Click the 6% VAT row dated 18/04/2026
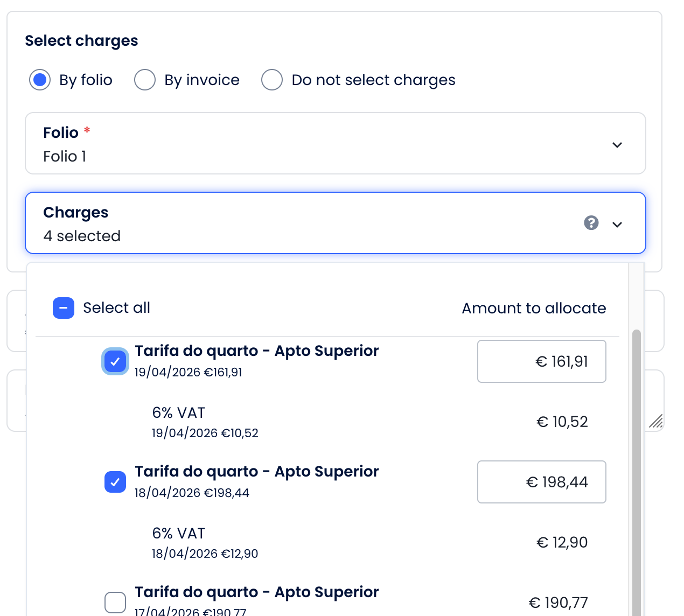The width and height of the screenshot is (684, 616). pyautogui.click(x=205, y=542)
